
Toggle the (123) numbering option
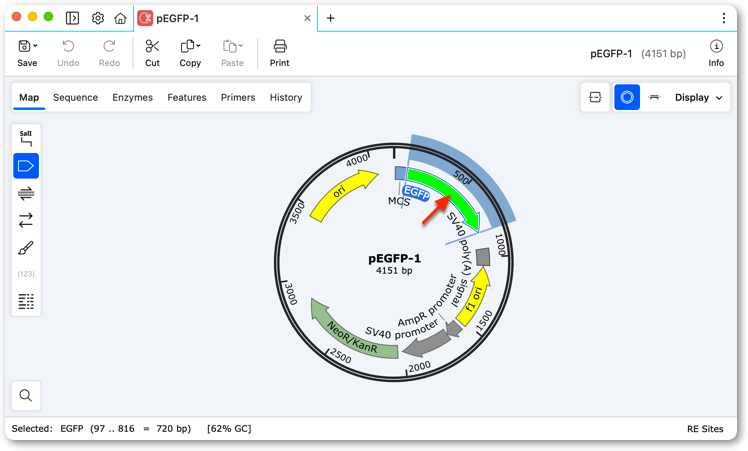pyautogui.click(x=26, y=274)
